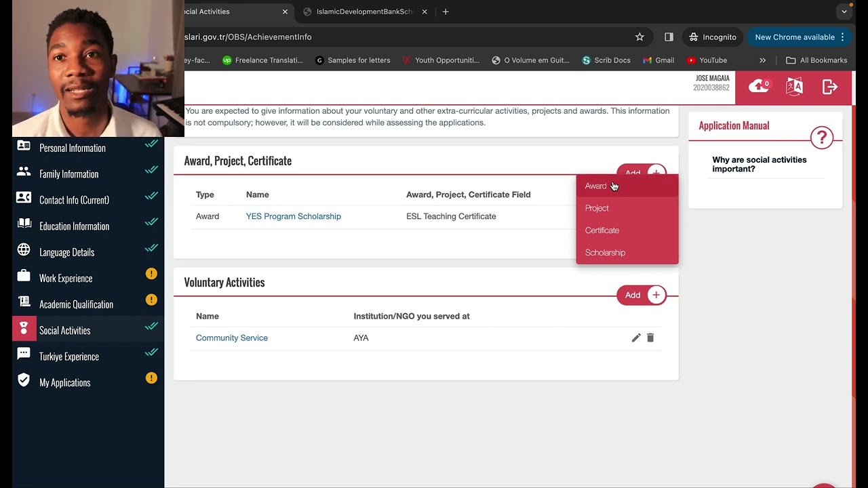Click the Work Experience briefcase icon

click(x=24, y=275)
